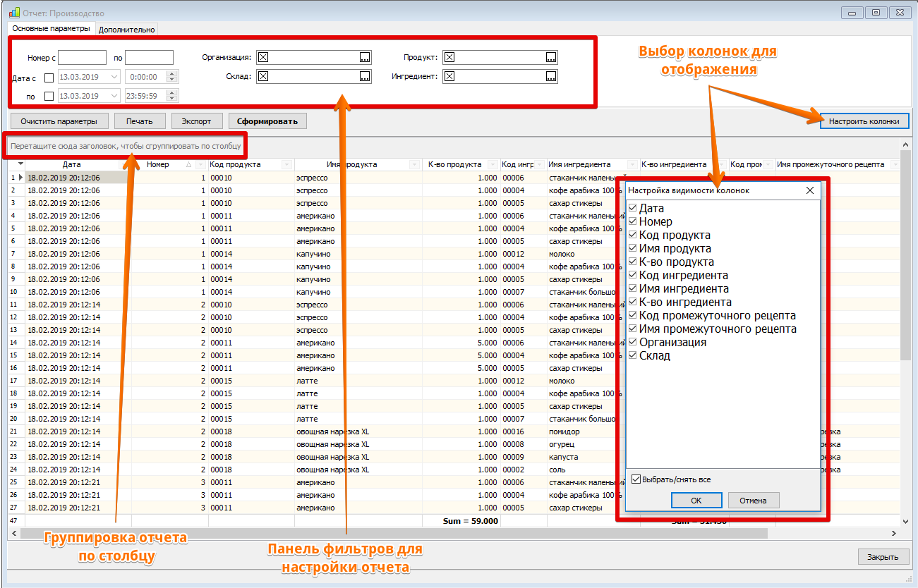This screenshot has height=588, width=918.
Task: Close the Настройка видимости колонок dialog
Action: tap(810, 190)
